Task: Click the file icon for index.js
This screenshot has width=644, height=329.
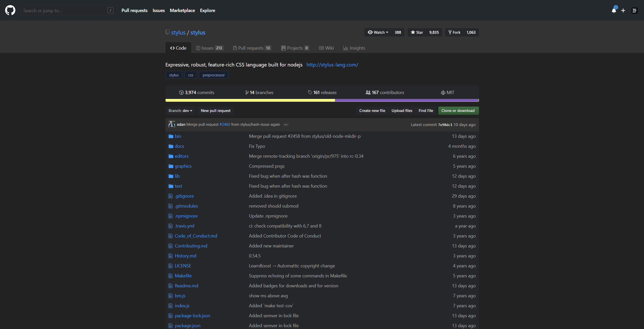Action: click(171, 306)
